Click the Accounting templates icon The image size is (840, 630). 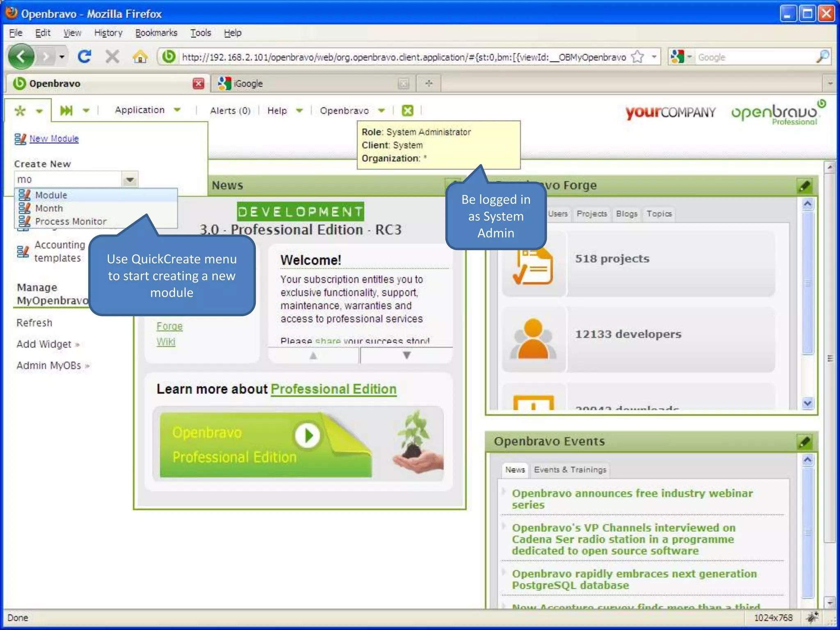23,251
